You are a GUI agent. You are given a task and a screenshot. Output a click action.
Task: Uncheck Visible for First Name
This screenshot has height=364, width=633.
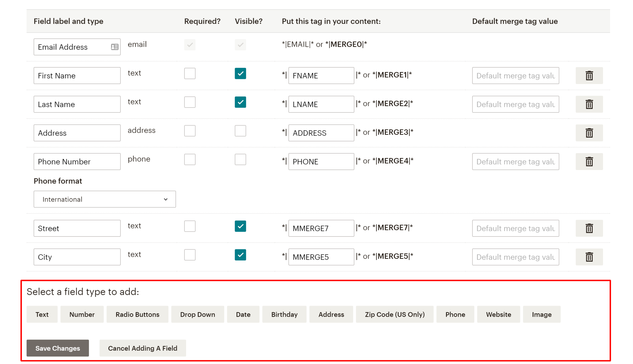(240, 73)
